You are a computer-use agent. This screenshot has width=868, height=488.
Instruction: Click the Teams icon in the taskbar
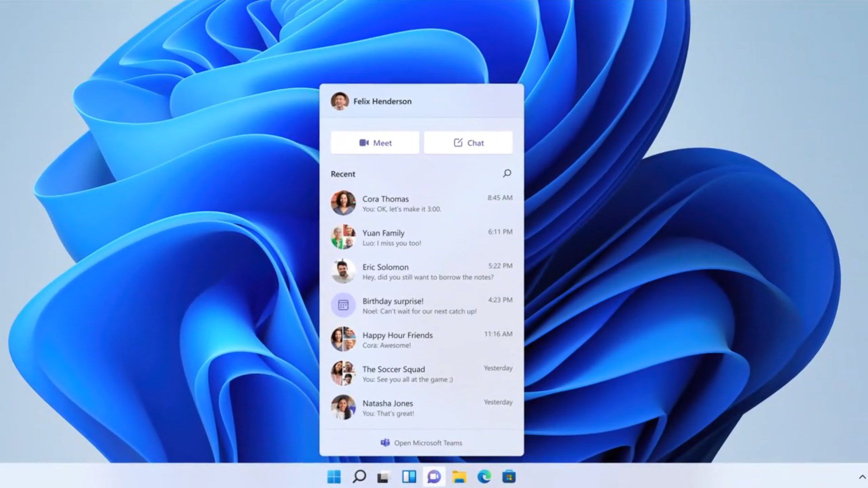pyautogui.click(x=434, y=477)
